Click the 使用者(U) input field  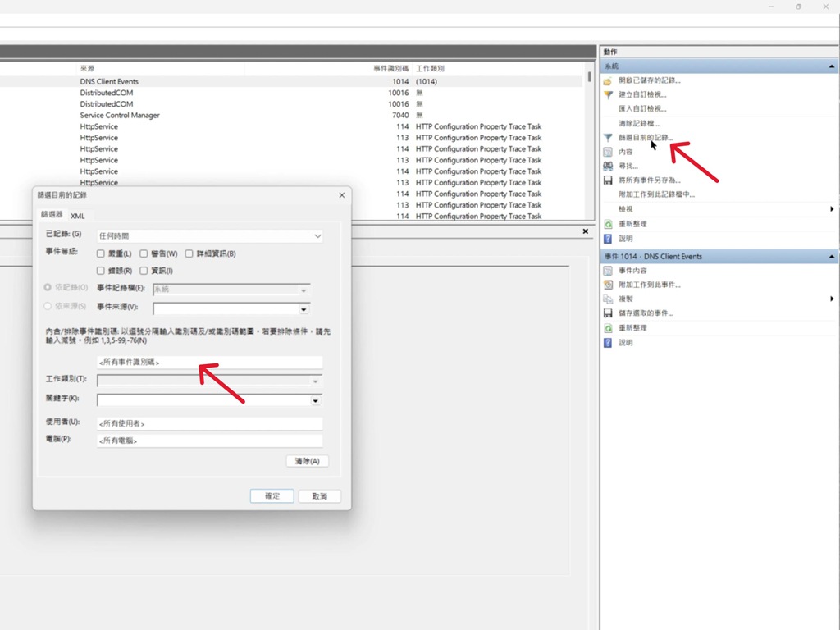pyautogui.click(x=209, y=423)
